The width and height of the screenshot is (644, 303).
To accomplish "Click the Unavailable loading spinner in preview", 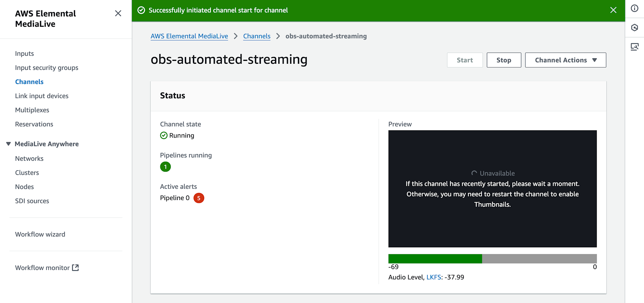I will tap(474, 173).
